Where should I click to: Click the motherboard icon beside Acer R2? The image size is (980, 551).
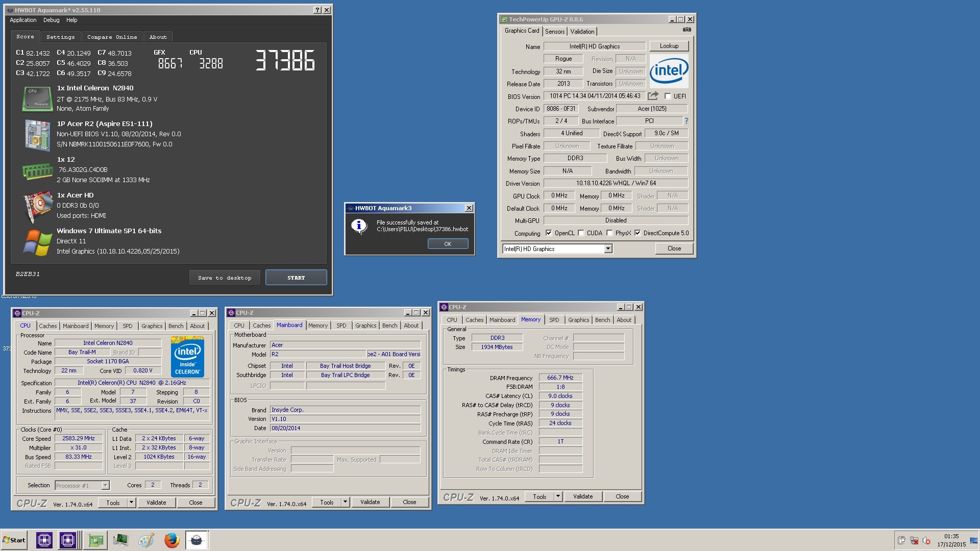(x=37, y=134)
